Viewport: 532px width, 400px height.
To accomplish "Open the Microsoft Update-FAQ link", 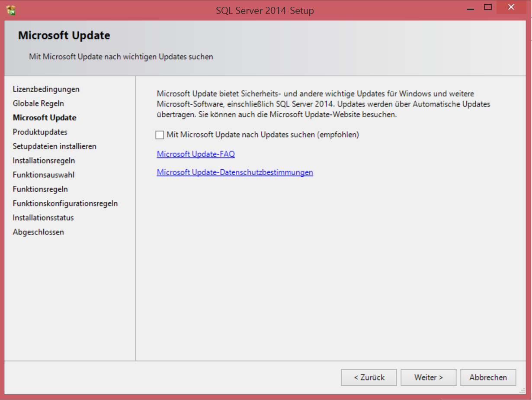I will coord(195,154).
